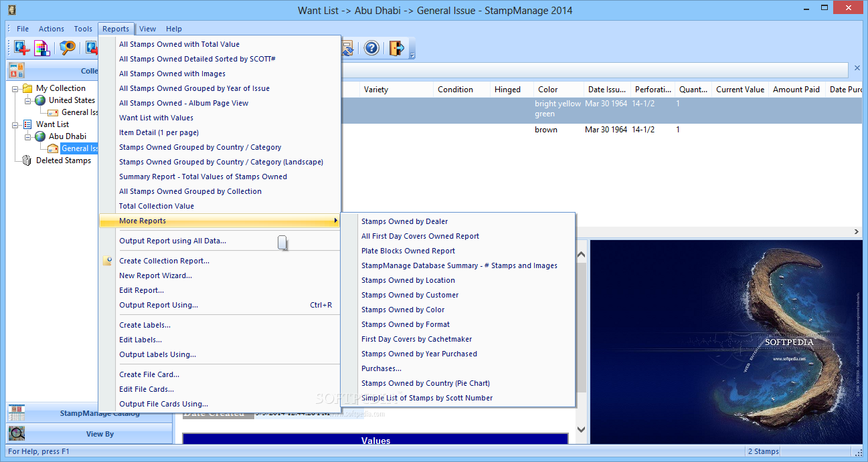868x462 pixels.
Task: Click the General Issue envelope under United States
Action: point(53,112)
